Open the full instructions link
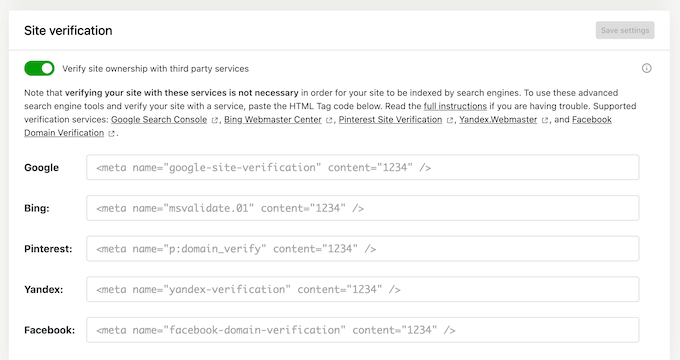Viewport: 680px width, 360px height. pyautogui.click(x=455, y=106)
